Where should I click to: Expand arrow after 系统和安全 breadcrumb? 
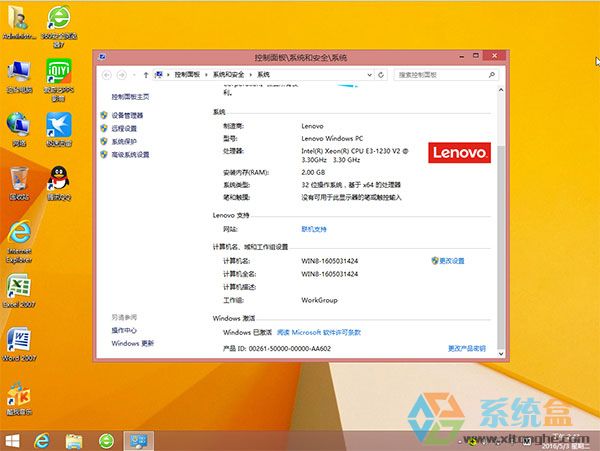[x=251, y=75]
